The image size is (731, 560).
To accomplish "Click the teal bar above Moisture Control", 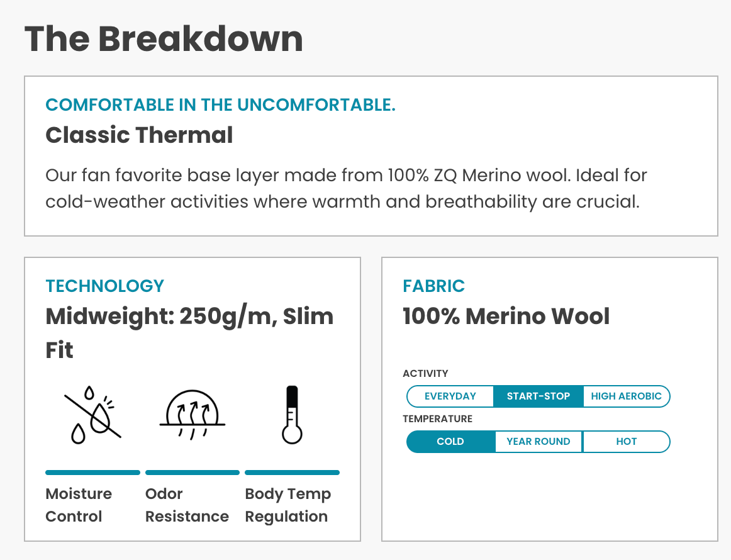I will click(x=92, y=473).
